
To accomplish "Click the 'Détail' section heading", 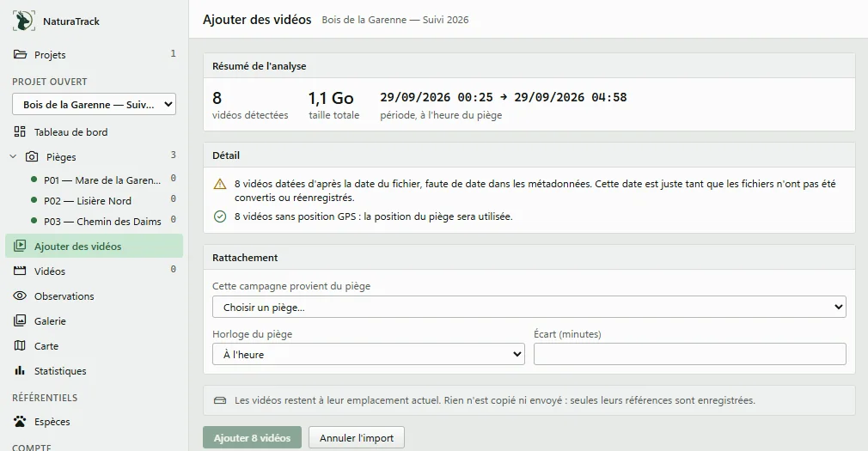I will pos(226,155).
